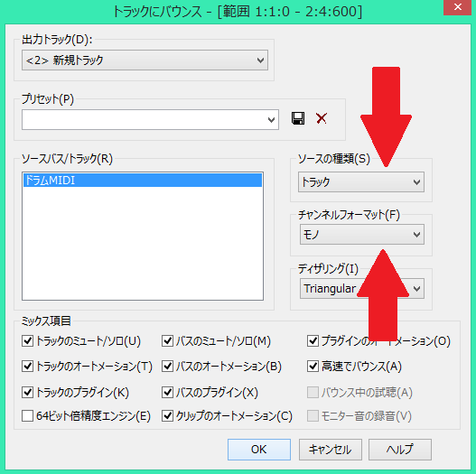
Task: Click the キャンセル button
Action: (x=331, y=450)
